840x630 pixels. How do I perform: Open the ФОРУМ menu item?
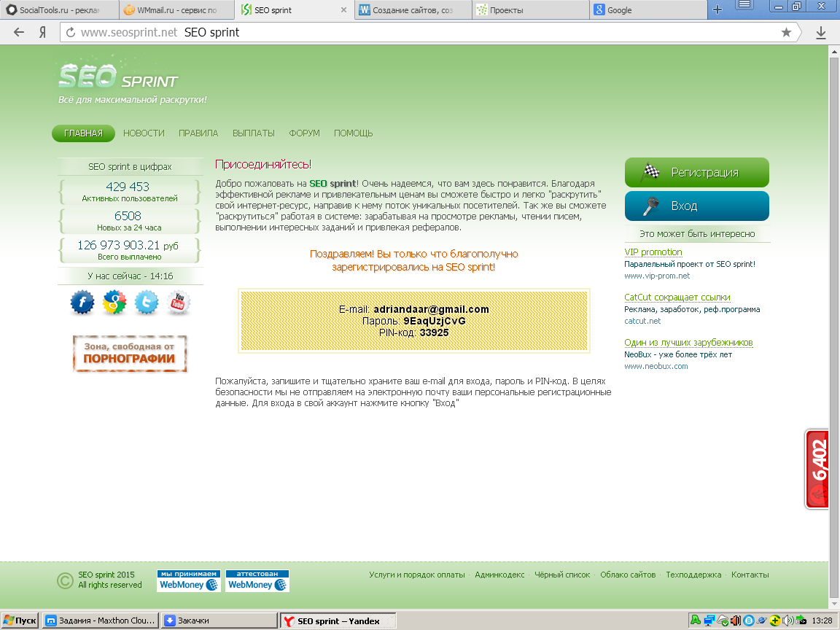[x=304, y=133]
